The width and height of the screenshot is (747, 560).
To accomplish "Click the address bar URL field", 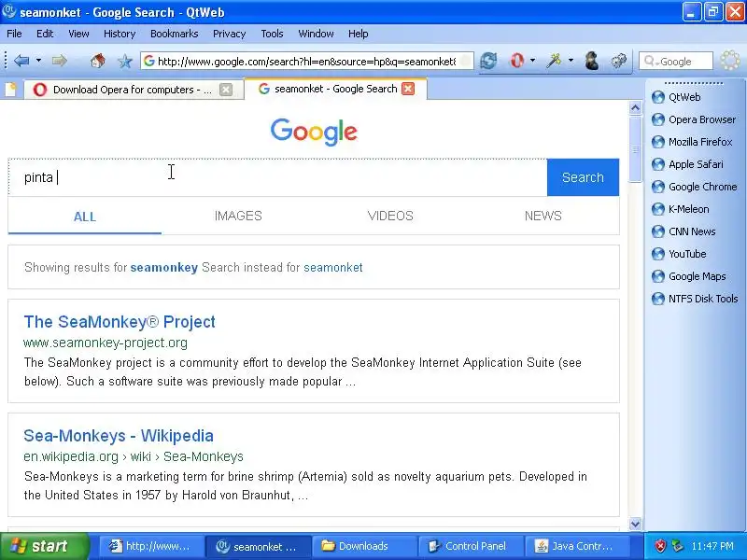I will click(x=307, y=61).
